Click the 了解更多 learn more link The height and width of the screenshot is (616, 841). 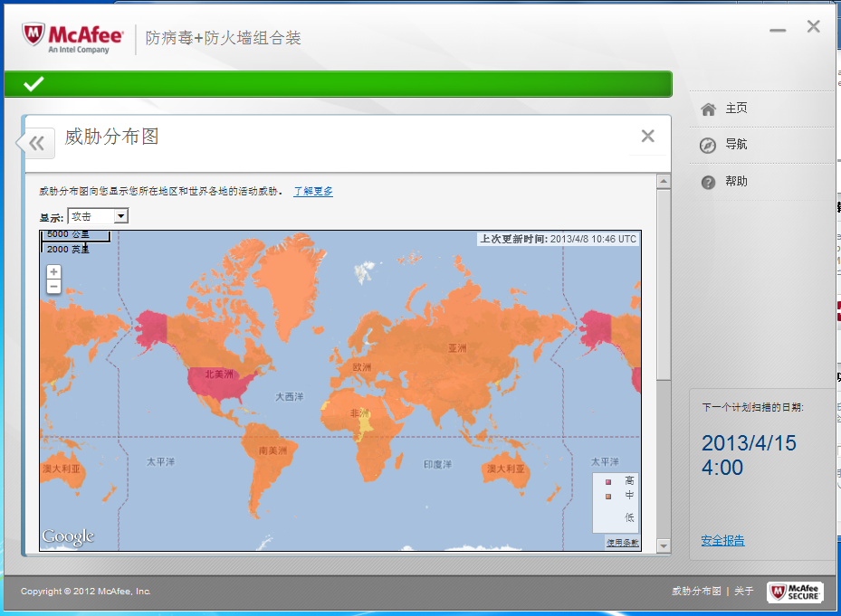(313, 192)
